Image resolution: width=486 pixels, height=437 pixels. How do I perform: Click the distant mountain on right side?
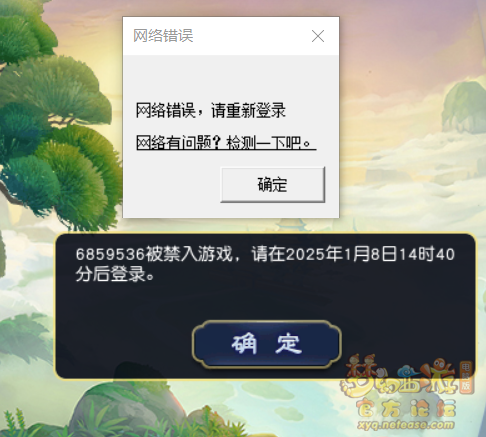pyautogui.click(x=464, y=107)
